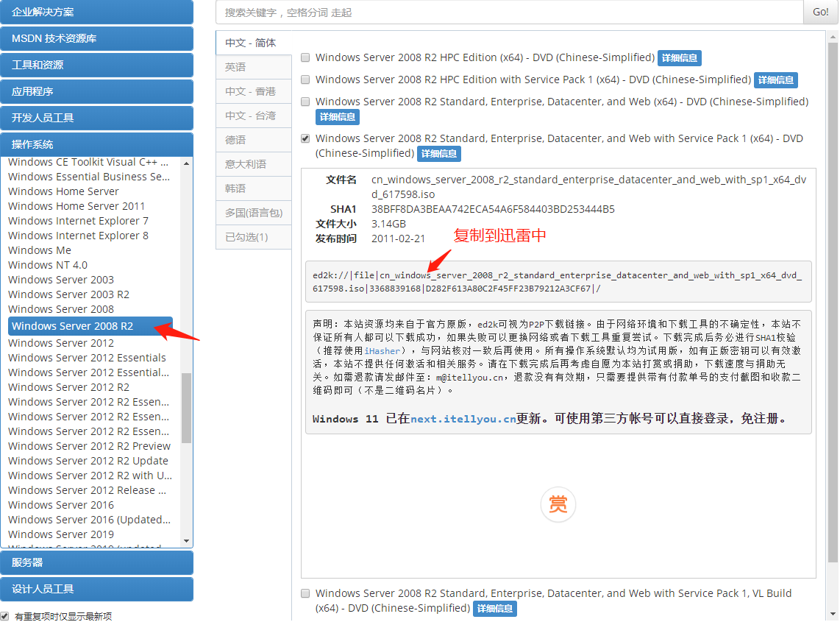The width and height of the screenshot is (840, 622).
Task: Open the 已勾选(1) tab
Action: pyautogui.click(x=254, y=237)
